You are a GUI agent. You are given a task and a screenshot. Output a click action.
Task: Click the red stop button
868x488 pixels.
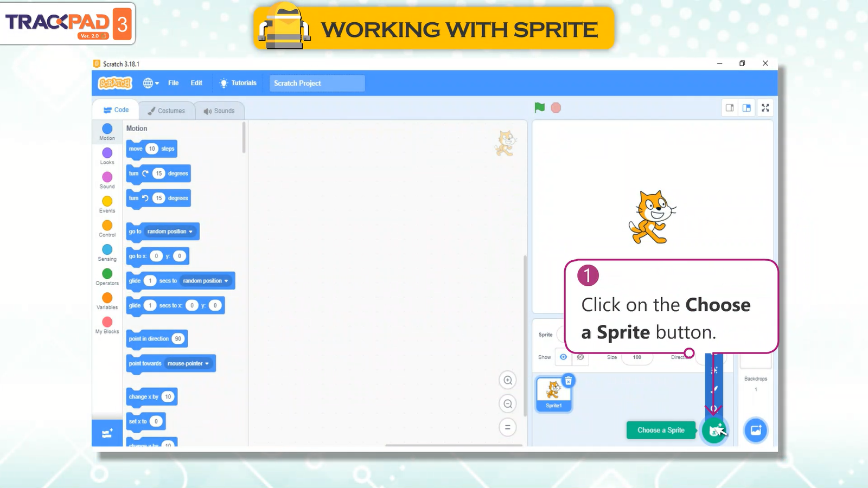(x=556, y=108)
